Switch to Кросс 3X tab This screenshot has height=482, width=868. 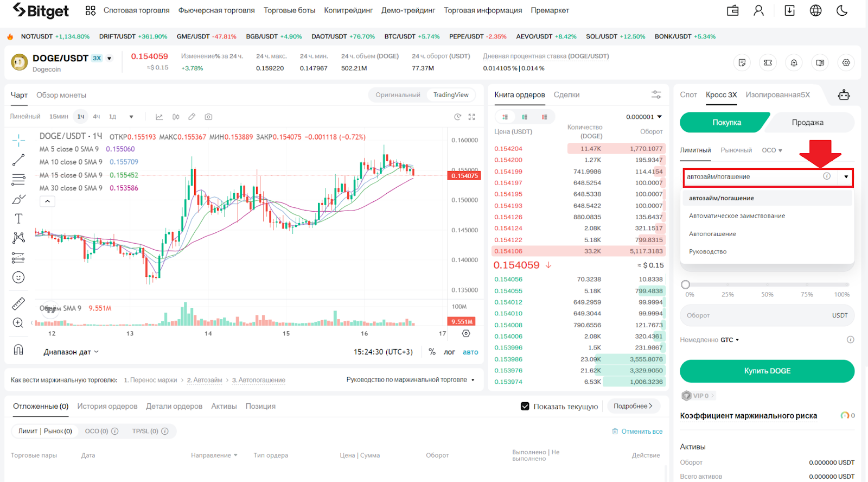tap(721, 95)
